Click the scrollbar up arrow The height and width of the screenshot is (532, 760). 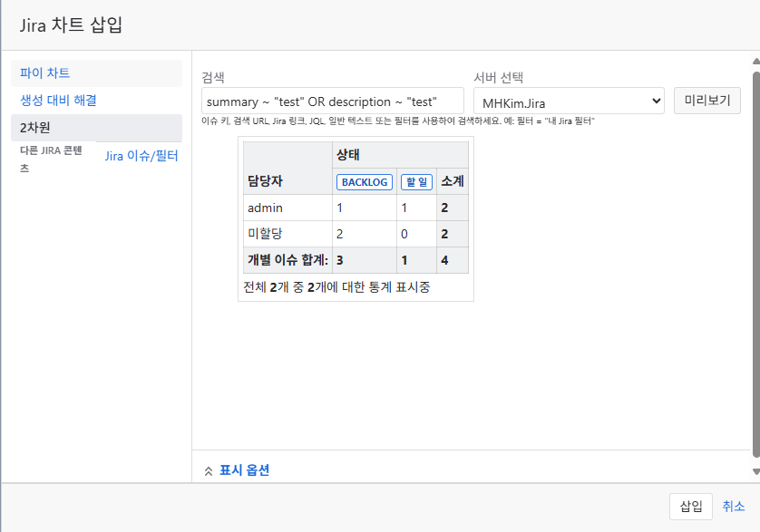point(756,61)
